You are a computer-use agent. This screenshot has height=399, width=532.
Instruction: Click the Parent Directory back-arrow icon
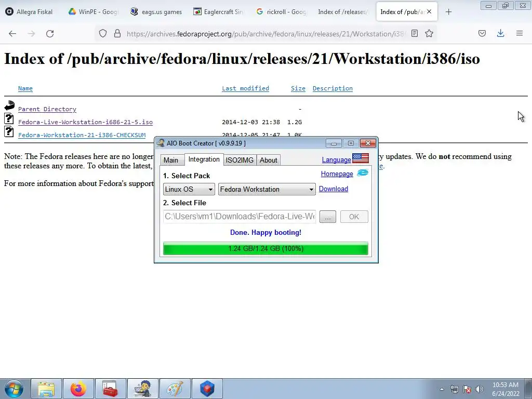[9, 105]
